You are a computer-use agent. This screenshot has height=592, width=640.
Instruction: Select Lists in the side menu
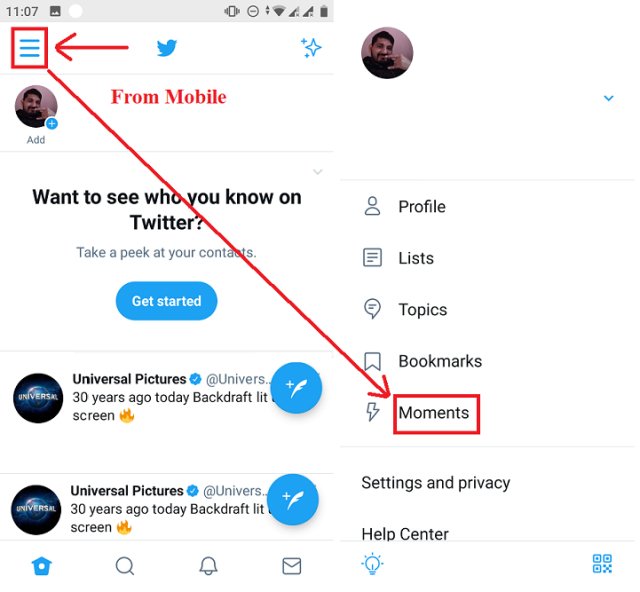pos(415,258)
